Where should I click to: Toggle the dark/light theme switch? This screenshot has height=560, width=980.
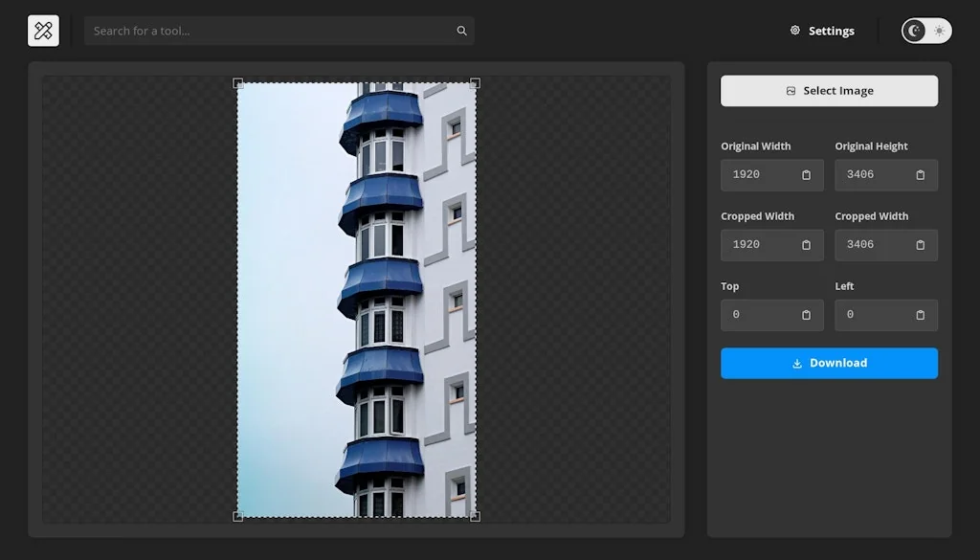pyautogui.click(x=926, y=31)
